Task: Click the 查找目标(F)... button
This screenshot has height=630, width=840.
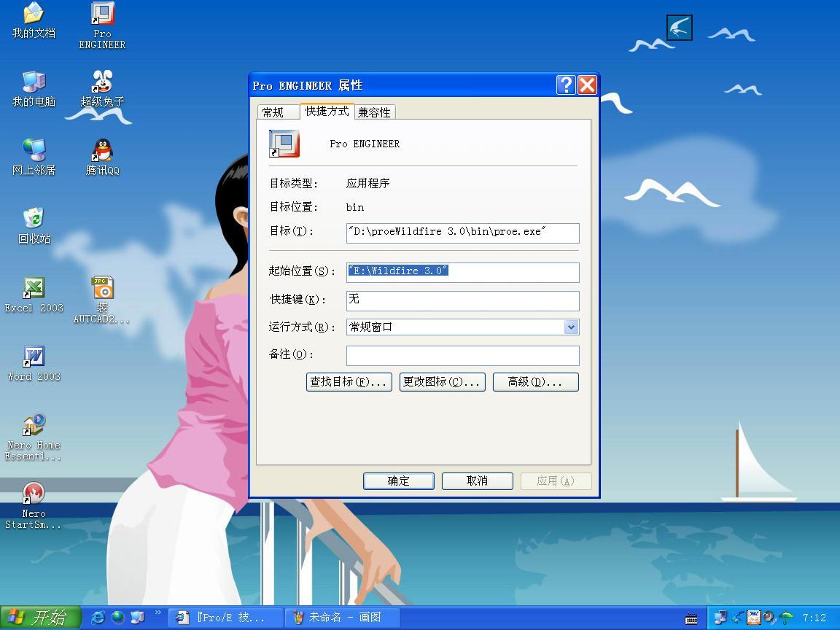Action: coord(349,382)
